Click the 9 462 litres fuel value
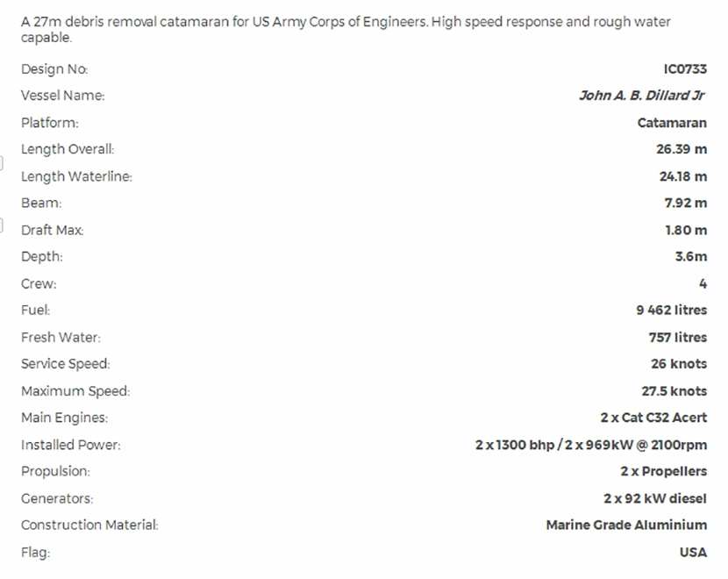 click(671, 310)
